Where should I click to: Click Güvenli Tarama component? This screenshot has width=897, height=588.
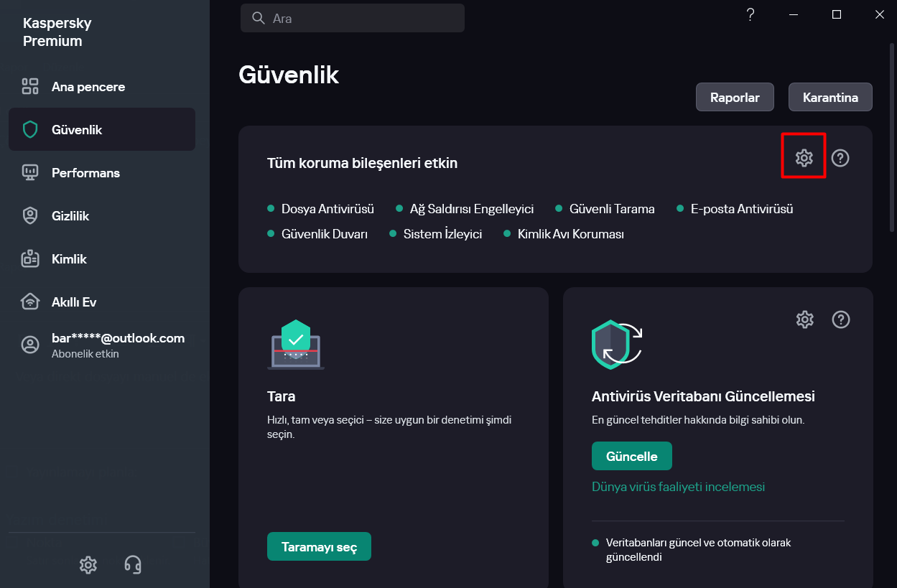pos(605,209)
